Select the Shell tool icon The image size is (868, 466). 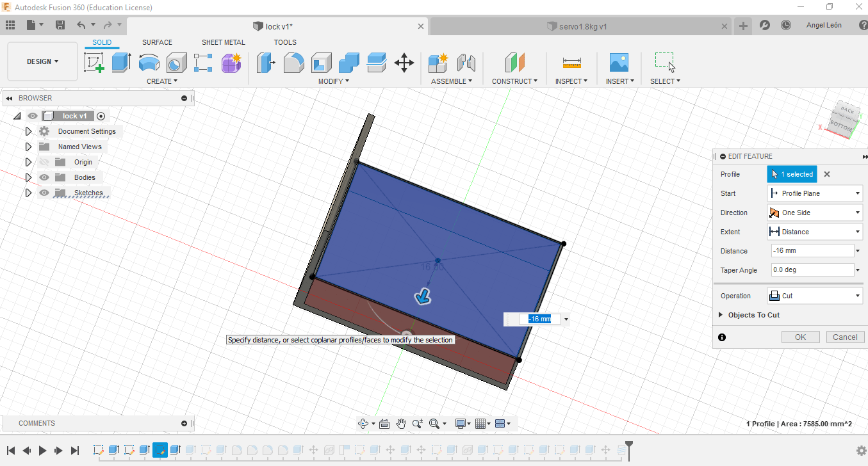pos(321,63)
